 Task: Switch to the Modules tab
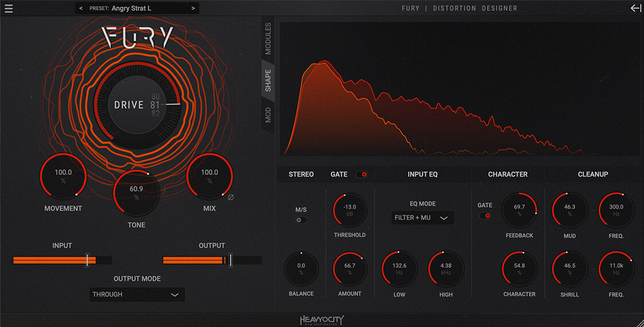point(268,39)
